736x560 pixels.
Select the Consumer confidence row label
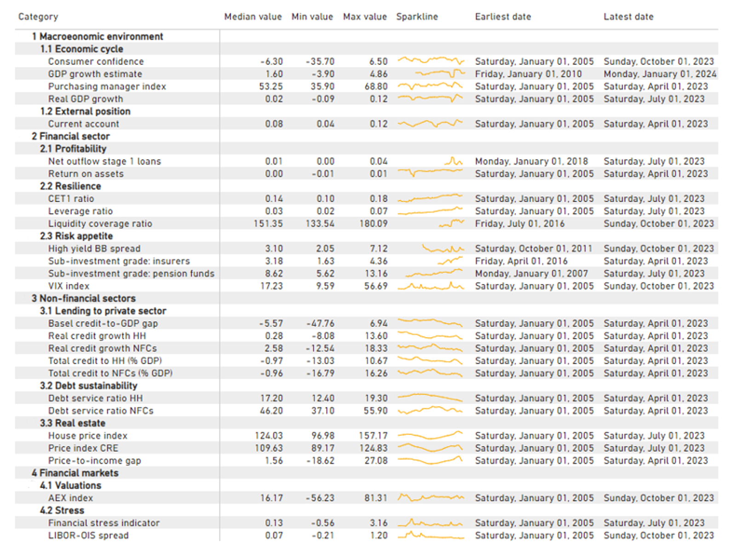96,62
